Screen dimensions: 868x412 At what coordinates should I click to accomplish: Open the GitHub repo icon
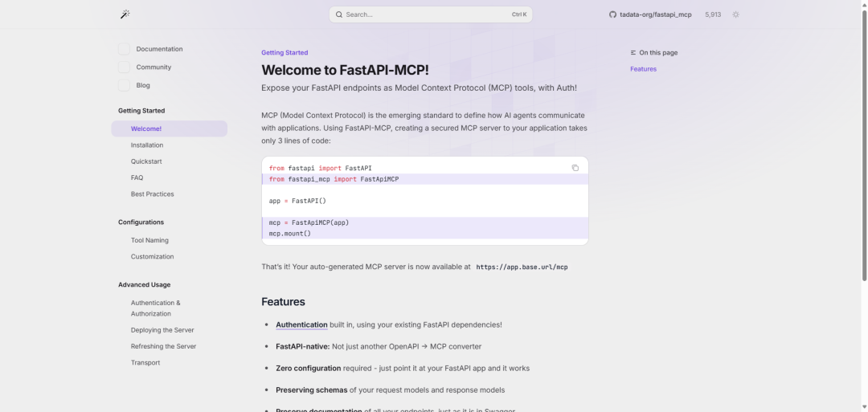coord(612,14)
